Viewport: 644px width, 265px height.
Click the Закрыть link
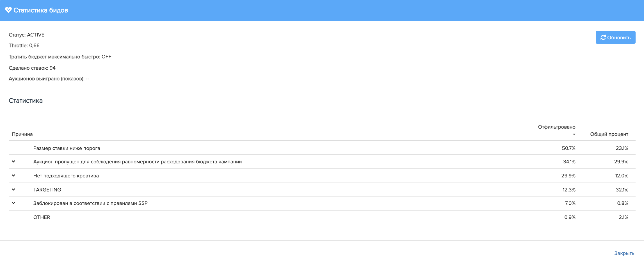624,253
